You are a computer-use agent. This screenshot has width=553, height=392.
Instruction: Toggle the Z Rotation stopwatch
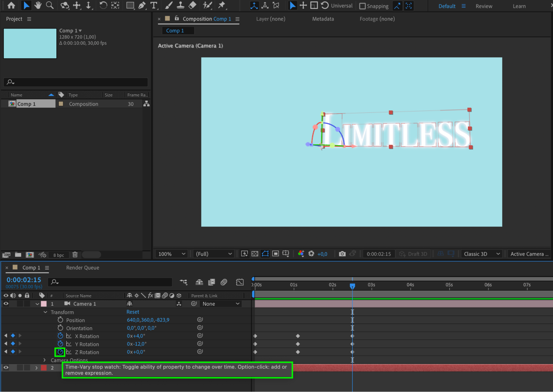click(60, 352)
